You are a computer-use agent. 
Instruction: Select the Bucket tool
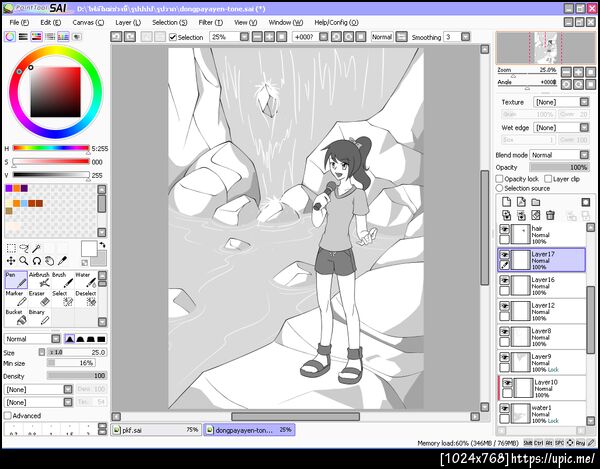[x=16, y=317]
